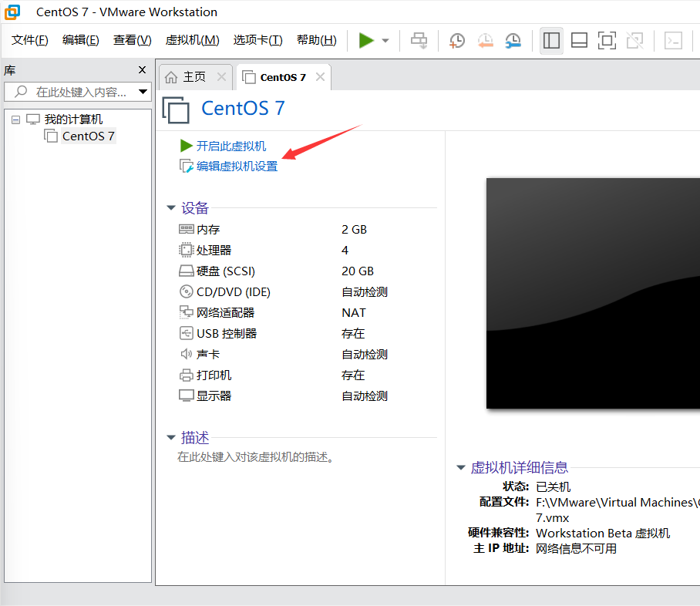Click the console view toolbar icon

[673, 41]
